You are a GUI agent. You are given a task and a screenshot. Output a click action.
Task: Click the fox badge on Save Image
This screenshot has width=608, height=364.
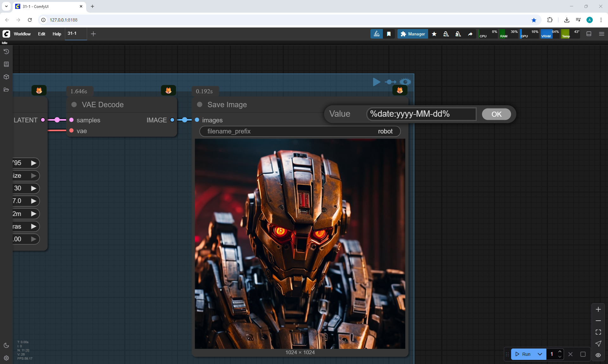[400, 90]
